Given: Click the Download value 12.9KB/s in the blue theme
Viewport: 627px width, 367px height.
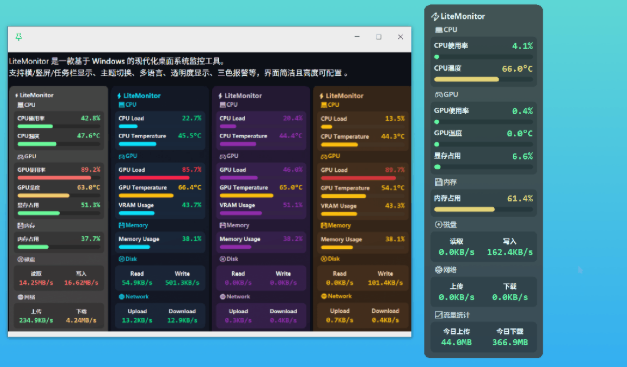Looking at the screenshot, I should tap(182, 320).
